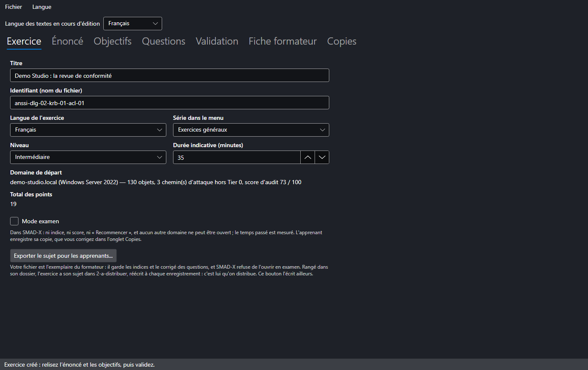Screen dimensions: 588x370
Task: Click into the Titre text field
Action: (170, 76)
